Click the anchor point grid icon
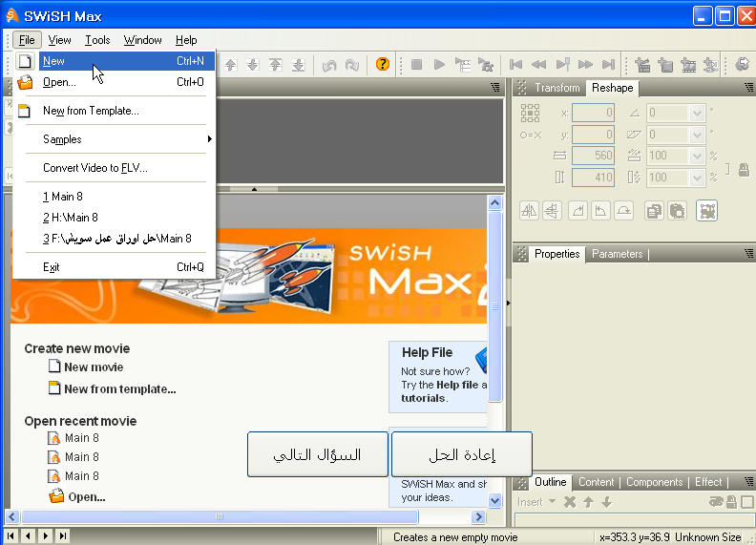This screenshot has height=545, width=756. 530,113
